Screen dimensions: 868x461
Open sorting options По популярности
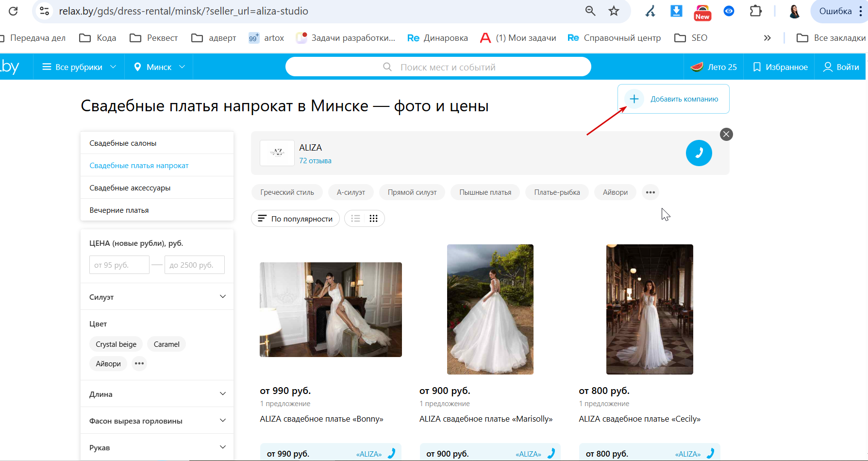point(295,219)
